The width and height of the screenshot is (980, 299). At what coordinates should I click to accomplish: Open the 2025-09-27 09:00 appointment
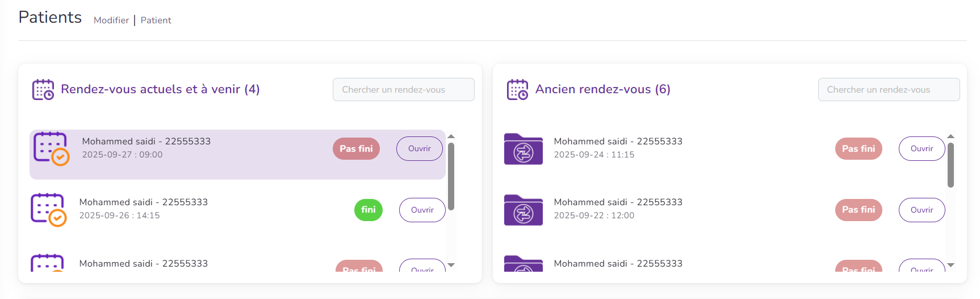(x=419, y=149)
